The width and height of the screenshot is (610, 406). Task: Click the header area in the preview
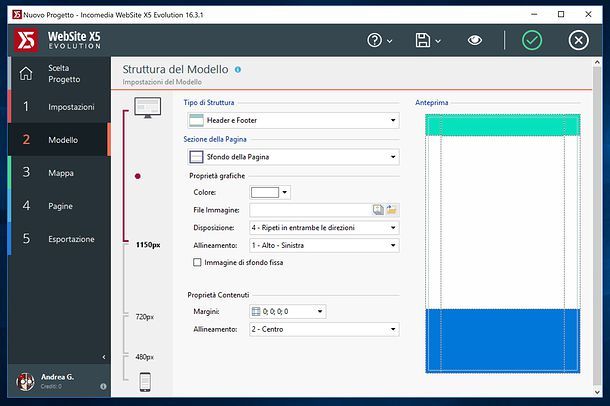point(503,125)
